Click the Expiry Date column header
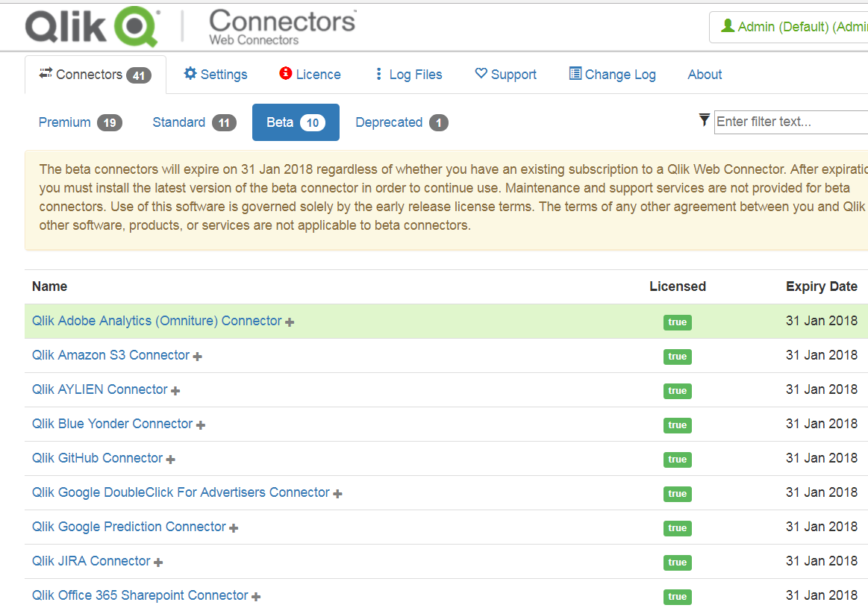This screenshot has height=608, width=868. (821, 286)
